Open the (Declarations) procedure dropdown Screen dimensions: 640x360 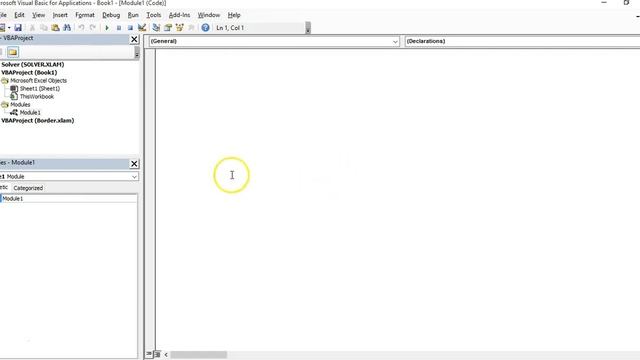click(522, 41)
